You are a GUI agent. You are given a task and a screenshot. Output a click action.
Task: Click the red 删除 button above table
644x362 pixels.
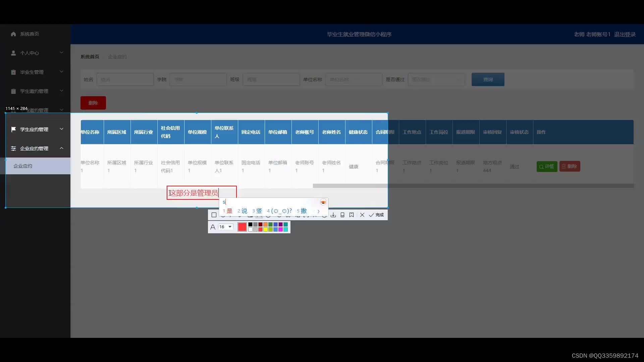[93, 103]
